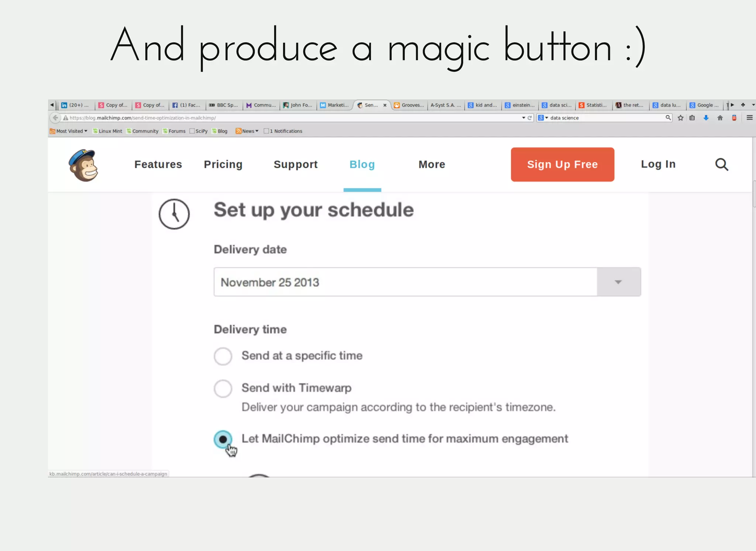Screen dimensions: 756x551
Task: Click the site identity warning icon
Action: [65, 118]
